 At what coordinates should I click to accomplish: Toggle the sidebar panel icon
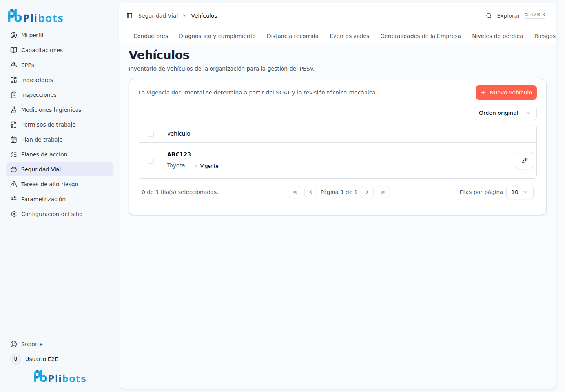(x=129, y=16)
